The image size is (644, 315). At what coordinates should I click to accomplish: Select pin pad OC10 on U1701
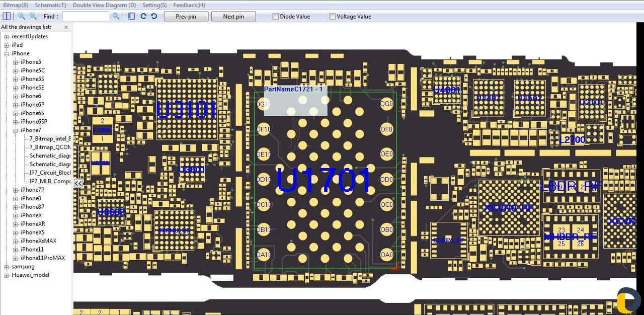point(264,205)
